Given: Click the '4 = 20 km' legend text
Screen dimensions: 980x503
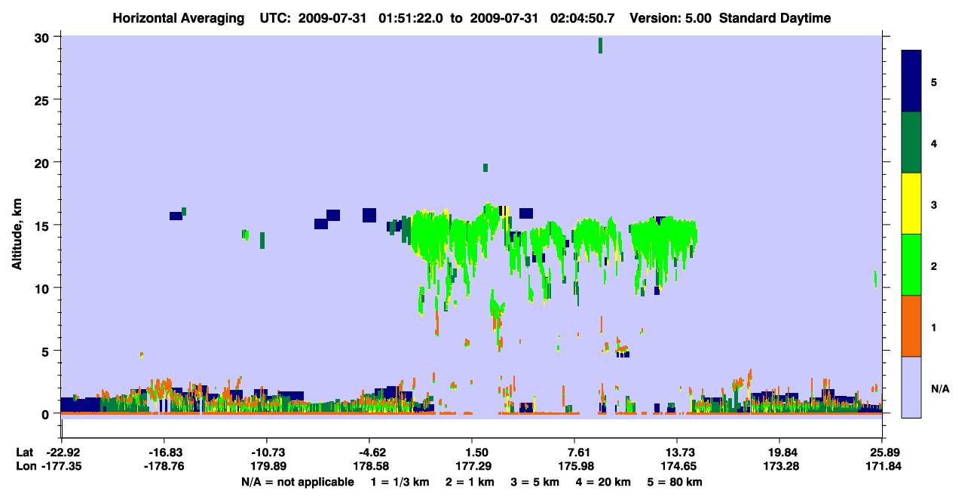Looking at the screenshot, I should (x=605, y=481).
